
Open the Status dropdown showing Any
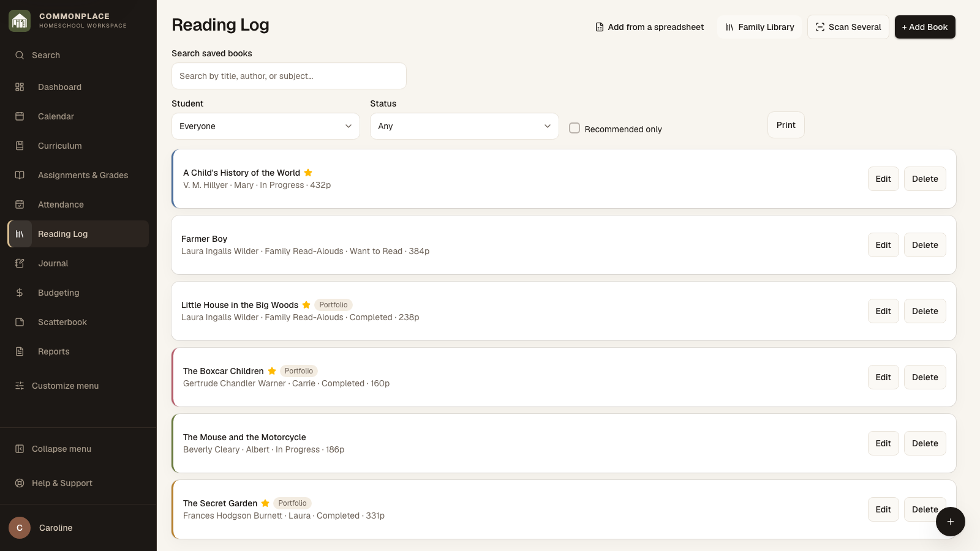[464, 126]
